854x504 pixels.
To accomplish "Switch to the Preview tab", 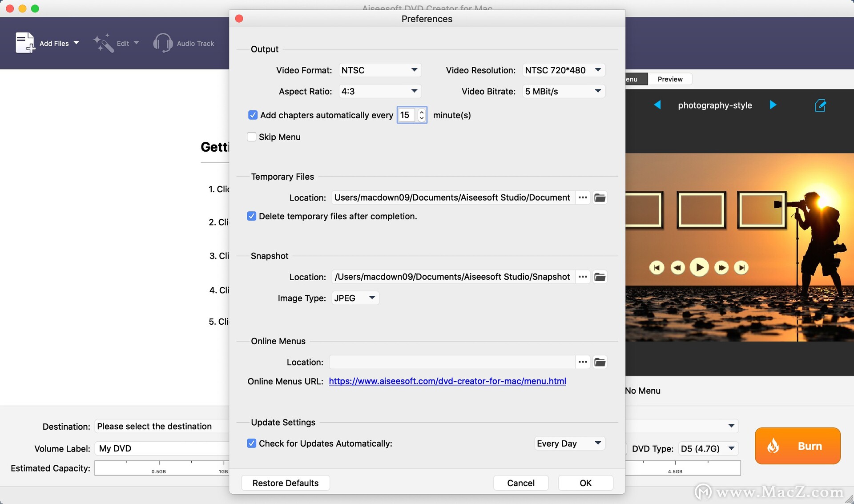I will click(x=670, y=79).
